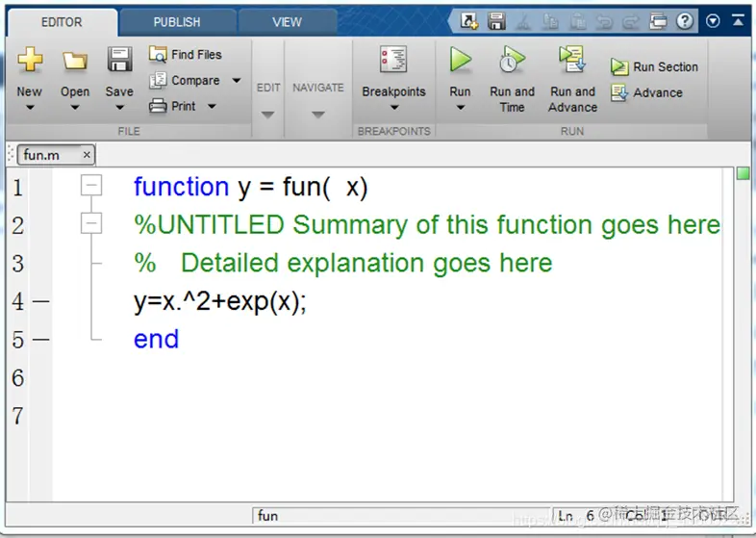Expand the Compare dropdown arrow
Image resolution: width=756 pixels, height=538 pixels.
pyautogui.click(x=237, y=80)
